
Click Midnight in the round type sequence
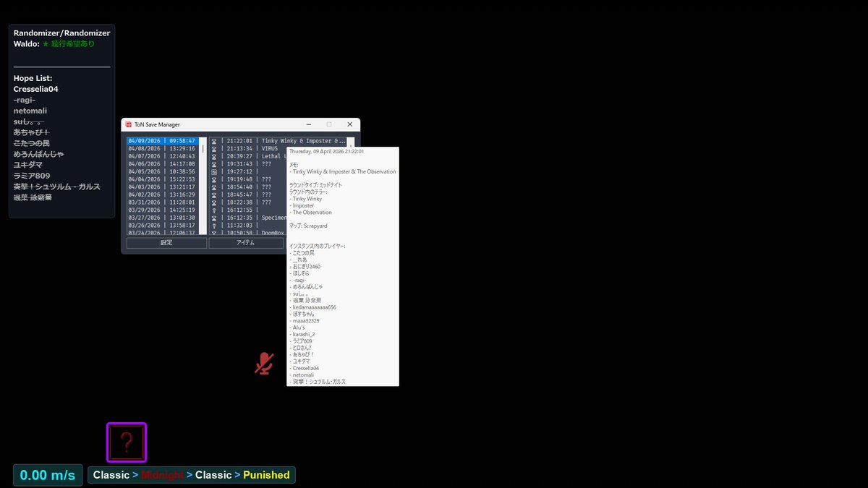tap(162, 475)
